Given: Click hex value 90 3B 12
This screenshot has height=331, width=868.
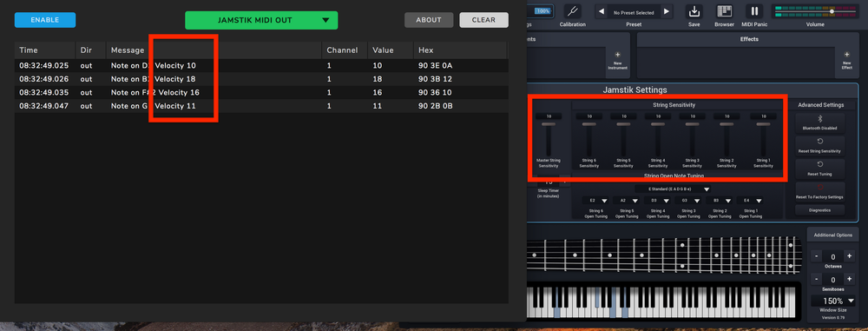Looking at the screenshot, I should coord(435,79).
